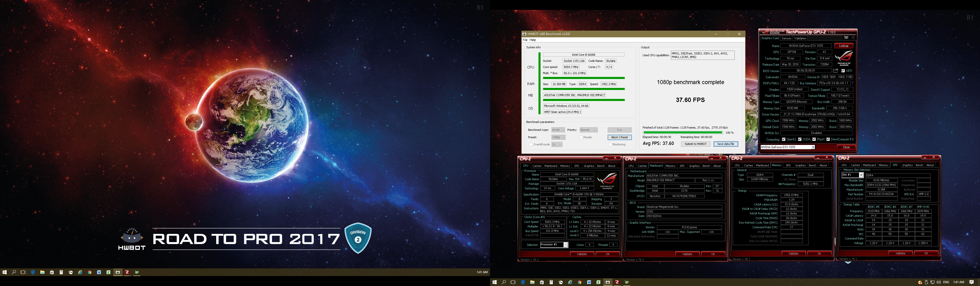
Task: Toggle the PhysX checkbox in GPU-Z
Action: coord(814,139)
